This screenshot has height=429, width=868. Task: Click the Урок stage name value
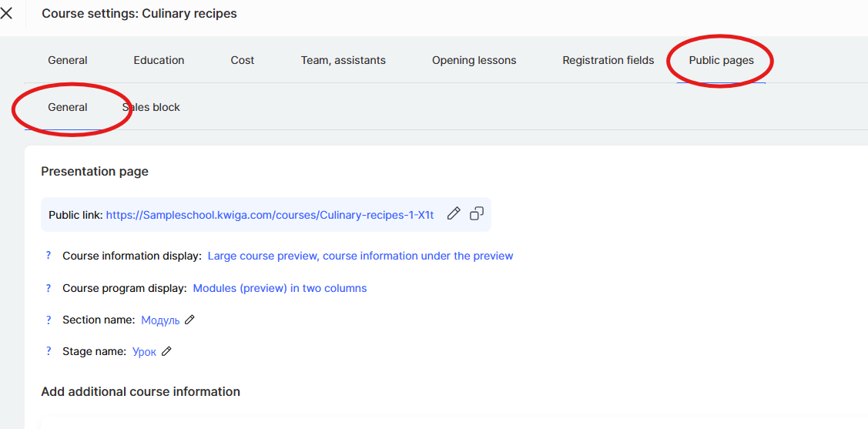(x=144, y=352)
